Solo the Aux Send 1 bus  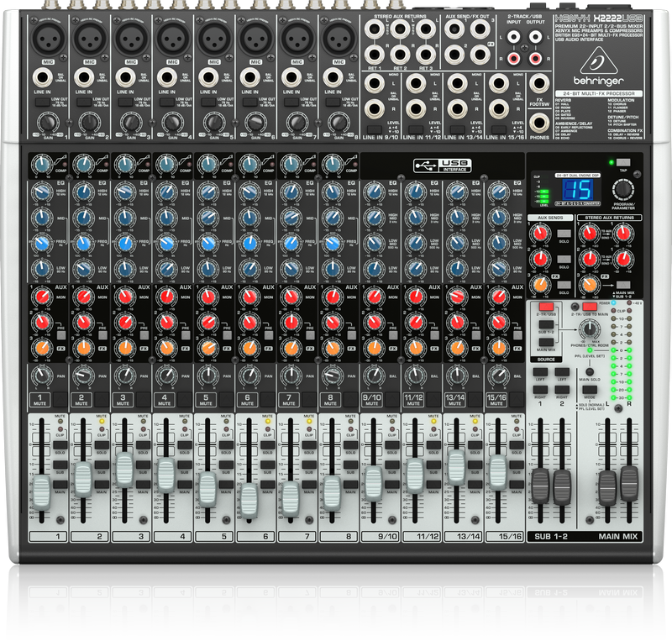[564, 234]
